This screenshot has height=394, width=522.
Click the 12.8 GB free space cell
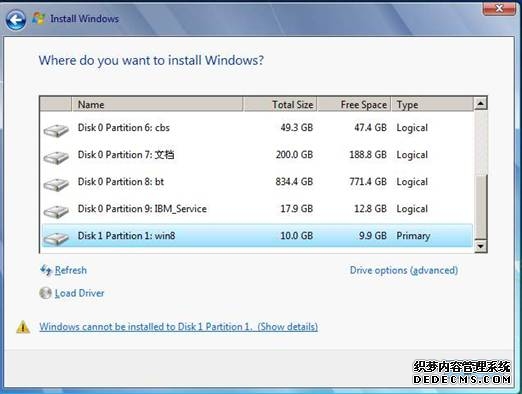370,209
